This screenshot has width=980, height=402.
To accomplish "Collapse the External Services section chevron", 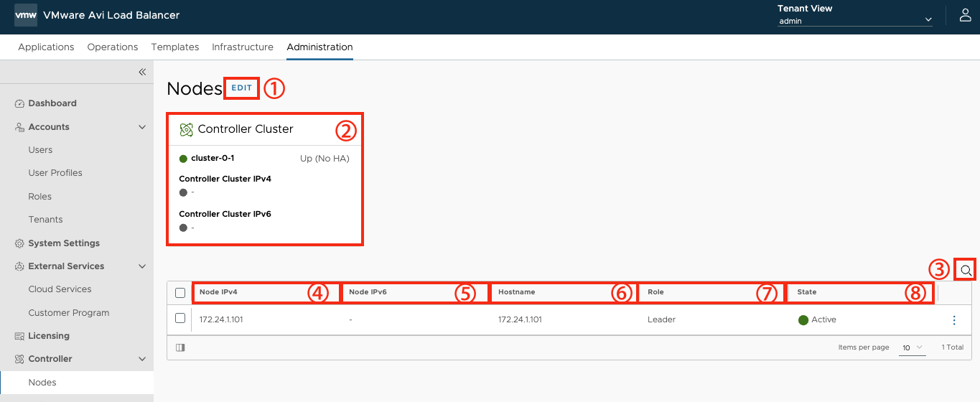I will [142, 266].
